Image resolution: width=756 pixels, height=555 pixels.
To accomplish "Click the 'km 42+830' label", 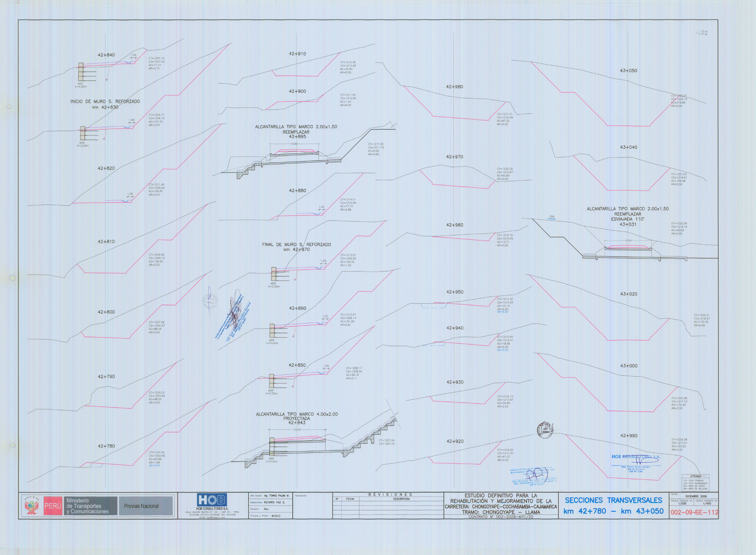I will pos(105,107).
